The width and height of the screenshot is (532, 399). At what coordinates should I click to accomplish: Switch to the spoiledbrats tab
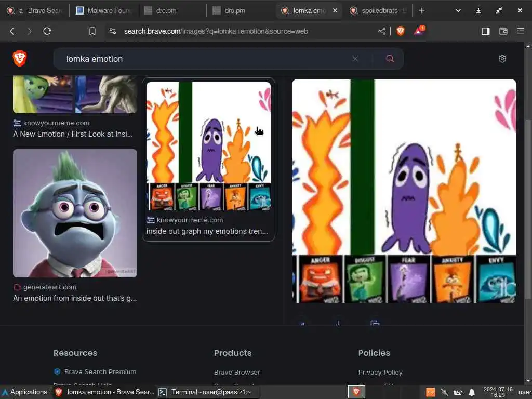378,10
